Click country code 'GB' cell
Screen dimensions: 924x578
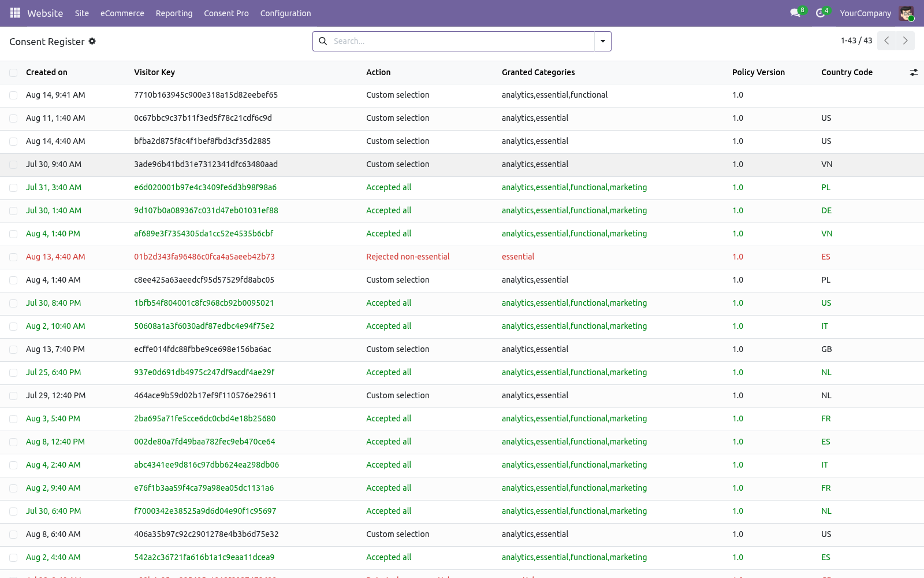coord(826,349)
